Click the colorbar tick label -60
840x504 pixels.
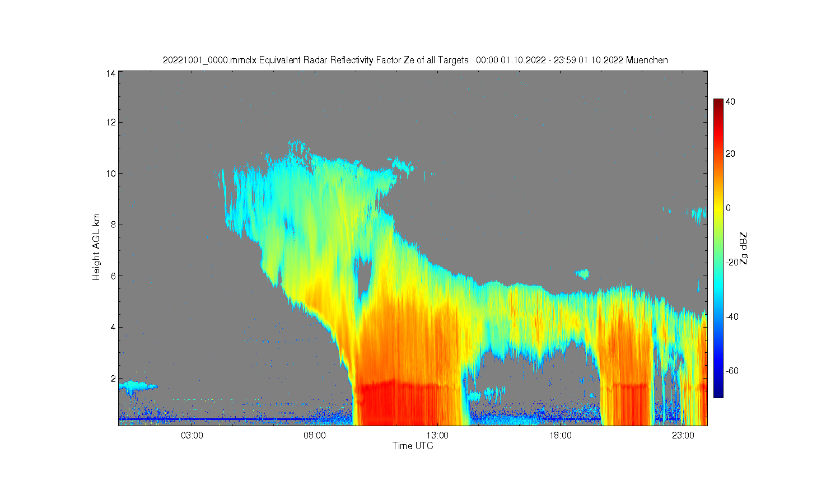click(x=731, y=371)
